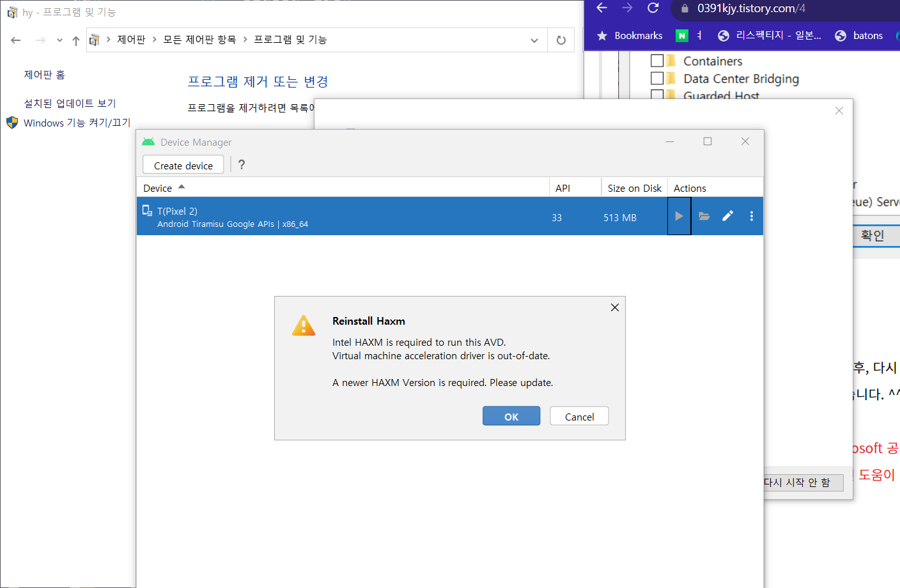900x588 pixels.
Task: Reload the browser page
Action: pos(653,8)
